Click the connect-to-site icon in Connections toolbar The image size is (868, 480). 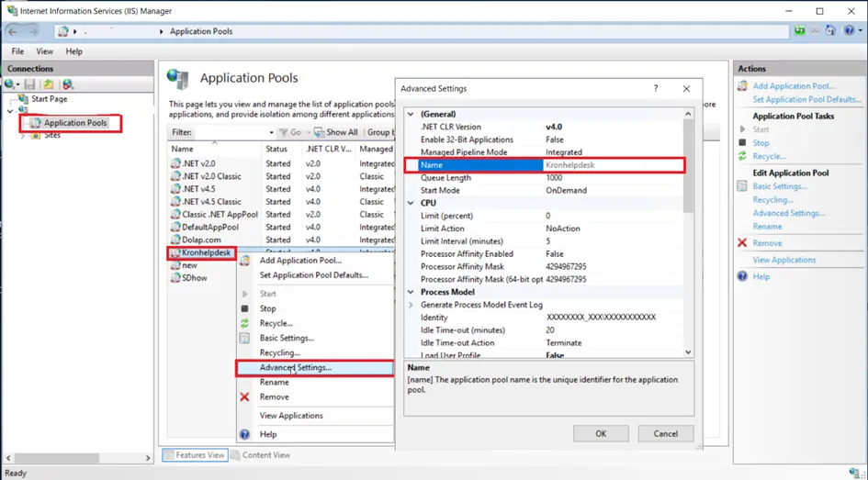click(68, 84)
